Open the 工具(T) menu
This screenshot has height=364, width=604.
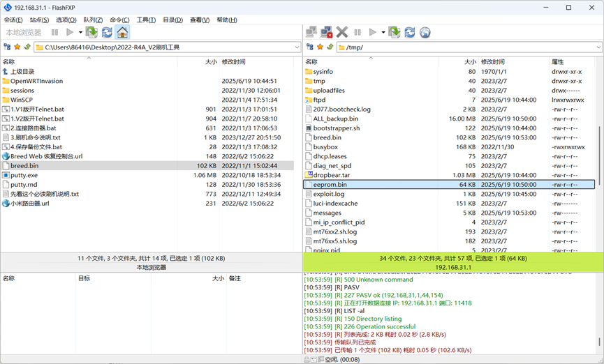pyautogui.click(x=146, y=20)
